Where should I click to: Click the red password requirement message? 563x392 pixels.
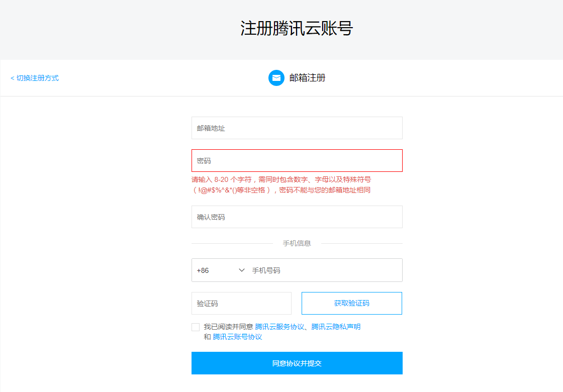pos(281,184)
